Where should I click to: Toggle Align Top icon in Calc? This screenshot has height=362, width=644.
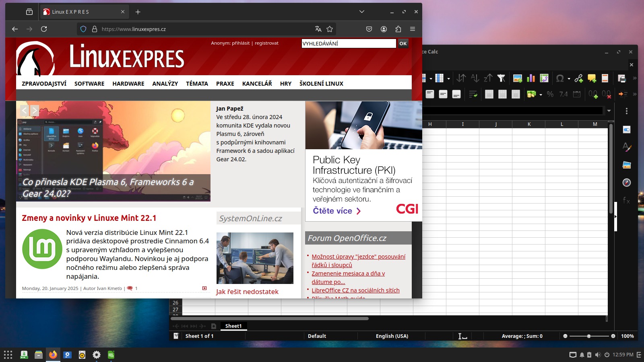430,94
